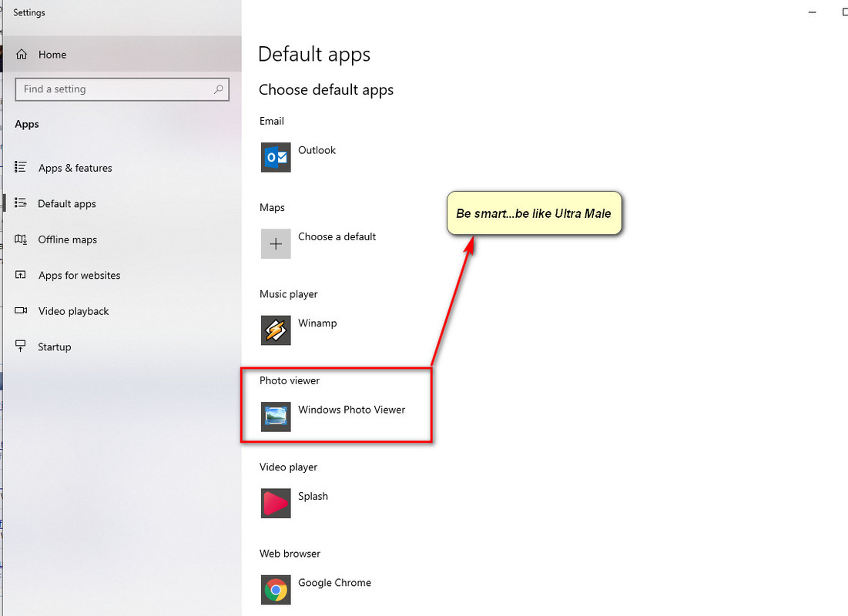The height and width of the screenshot is (616, 848).
Task: Click the Choose default apps subheading
Action: pyautogui.click(x=326, y=90)
